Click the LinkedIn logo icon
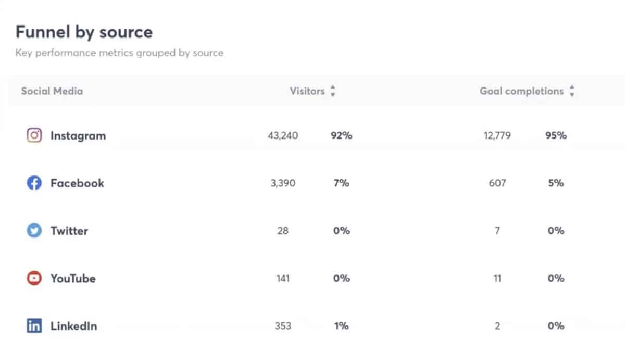Screen dimensions: 625x364 [34, 327]
